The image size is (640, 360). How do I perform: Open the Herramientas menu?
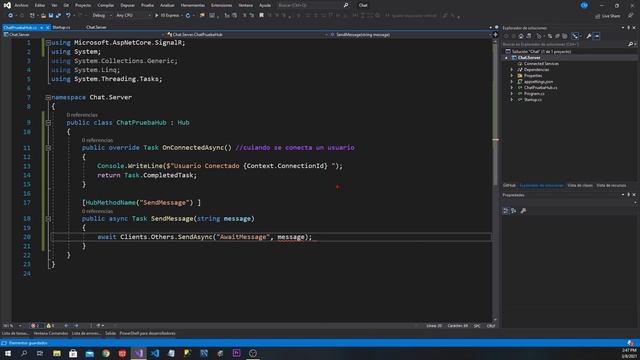click(193, 5)
